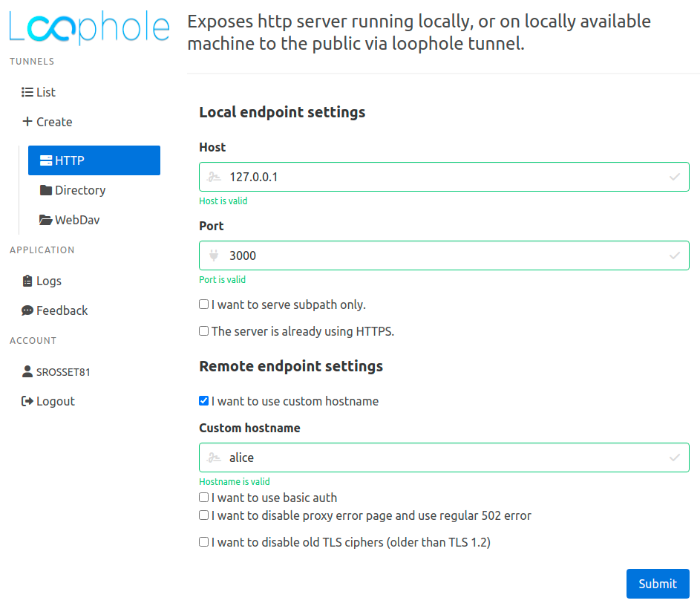This screenshot has width=700, height=609.
Task: Click the list icon beside List
Action: coord(27,93)
